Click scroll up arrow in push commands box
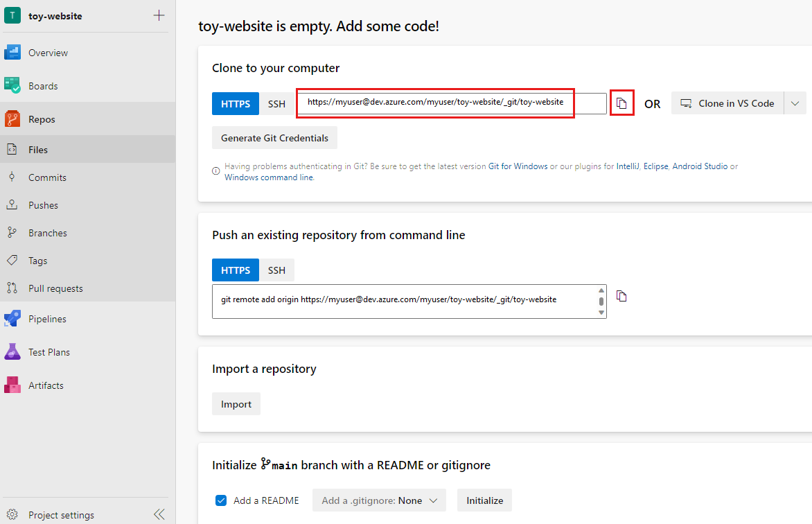812x524 pixels. click(601, 290)
